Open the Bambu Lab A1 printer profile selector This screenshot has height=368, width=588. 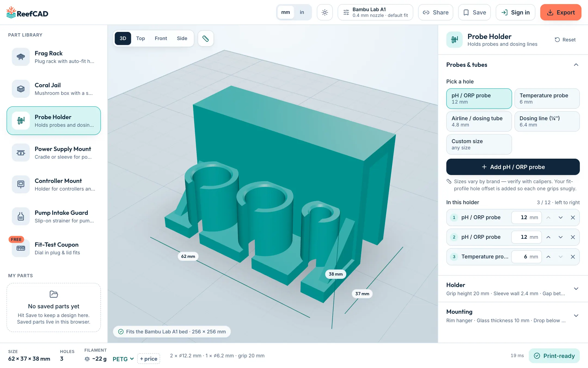tap(375, 12)
